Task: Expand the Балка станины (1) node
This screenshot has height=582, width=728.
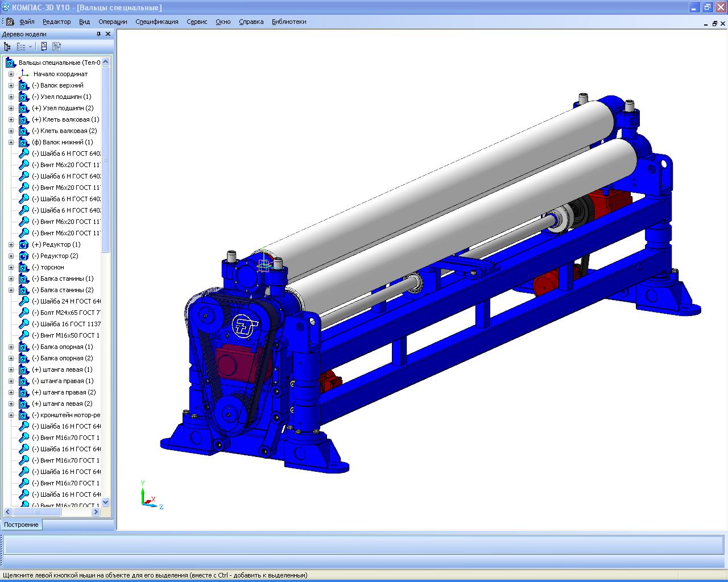Action: pyautogui.click(x=11, y=278)
